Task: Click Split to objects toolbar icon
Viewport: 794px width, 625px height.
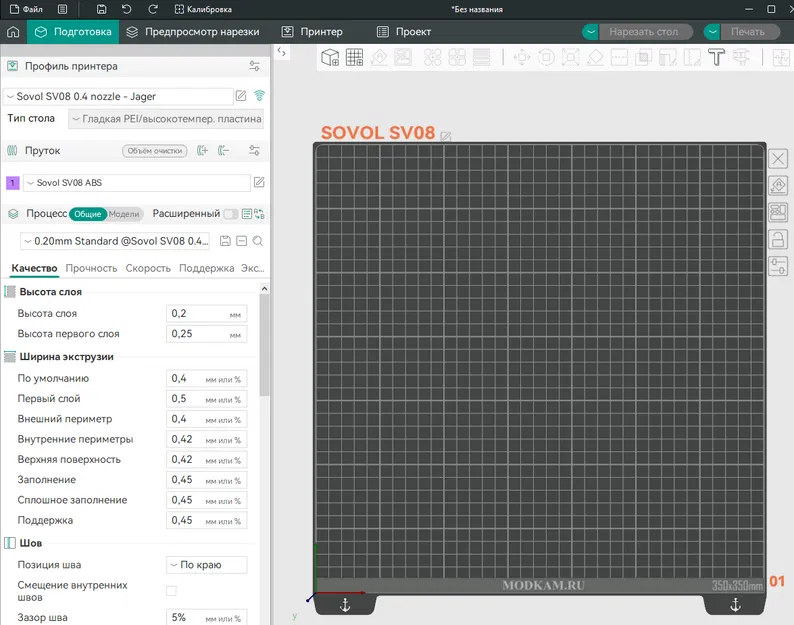Action: tap(432, 57)
